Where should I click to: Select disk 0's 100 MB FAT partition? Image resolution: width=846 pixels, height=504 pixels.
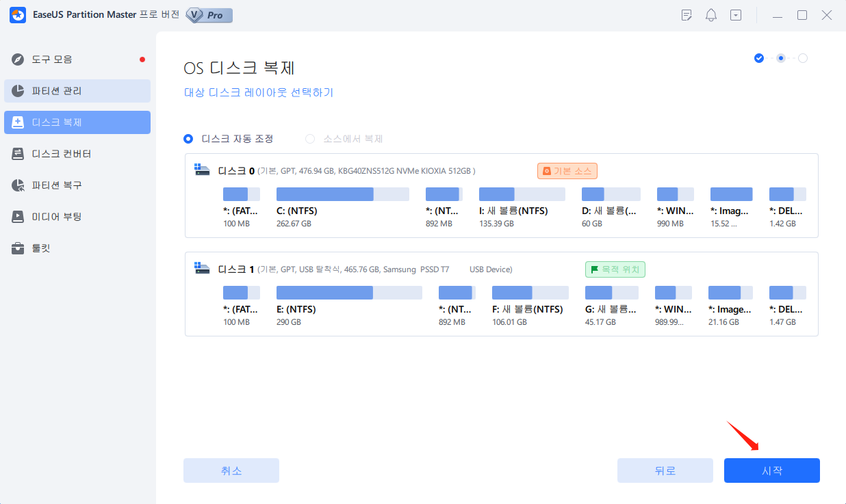click(242, 208)
